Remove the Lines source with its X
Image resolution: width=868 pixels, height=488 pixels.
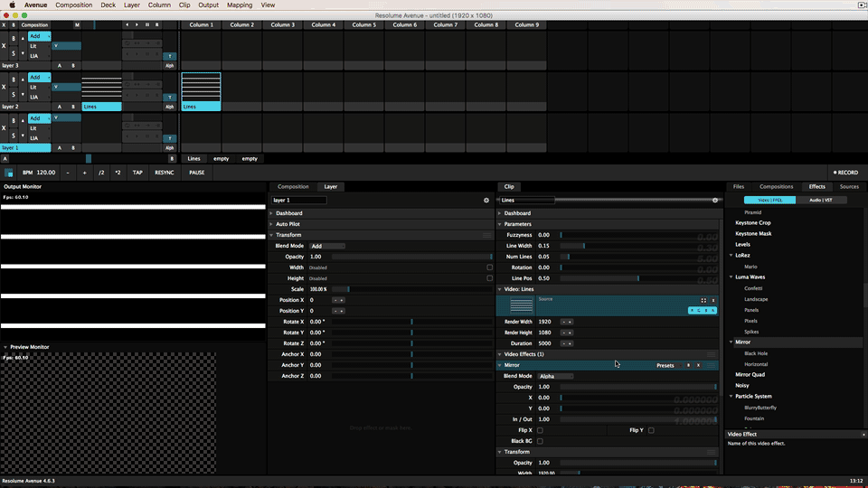coord(713,300)
